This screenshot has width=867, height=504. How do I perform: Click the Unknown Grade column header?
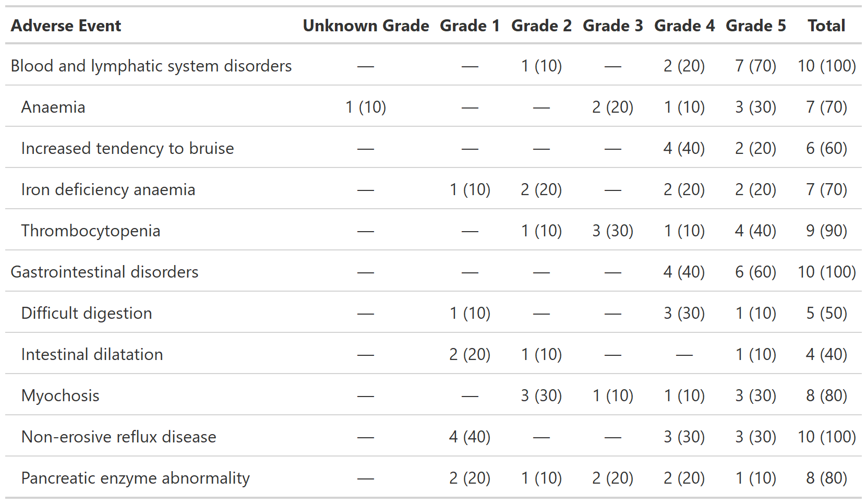point(366,26)
